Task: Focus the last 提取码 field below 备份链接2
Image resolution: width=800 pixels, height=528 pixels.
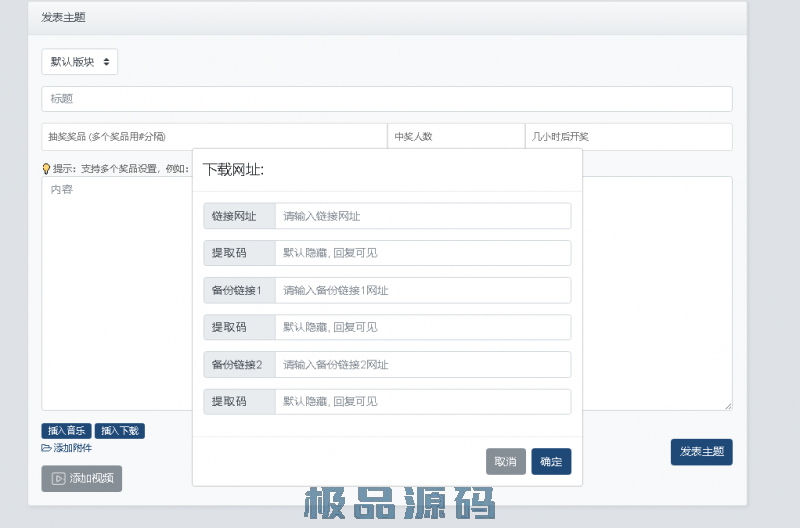Action: 422,401
